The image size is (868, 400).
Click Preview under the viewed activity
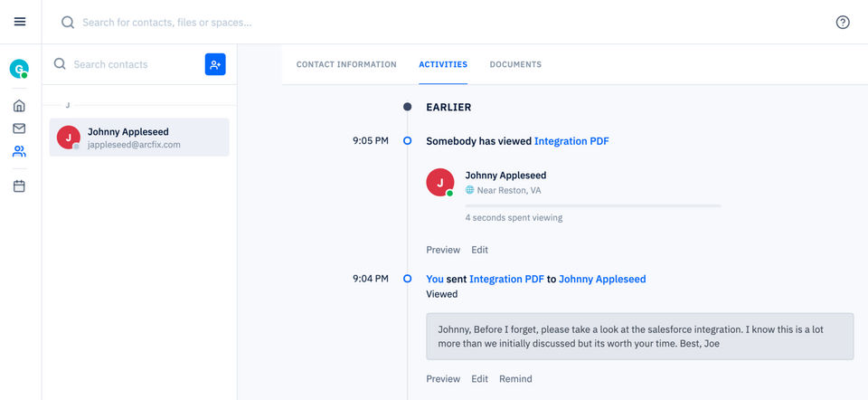(x=443, y=250)
